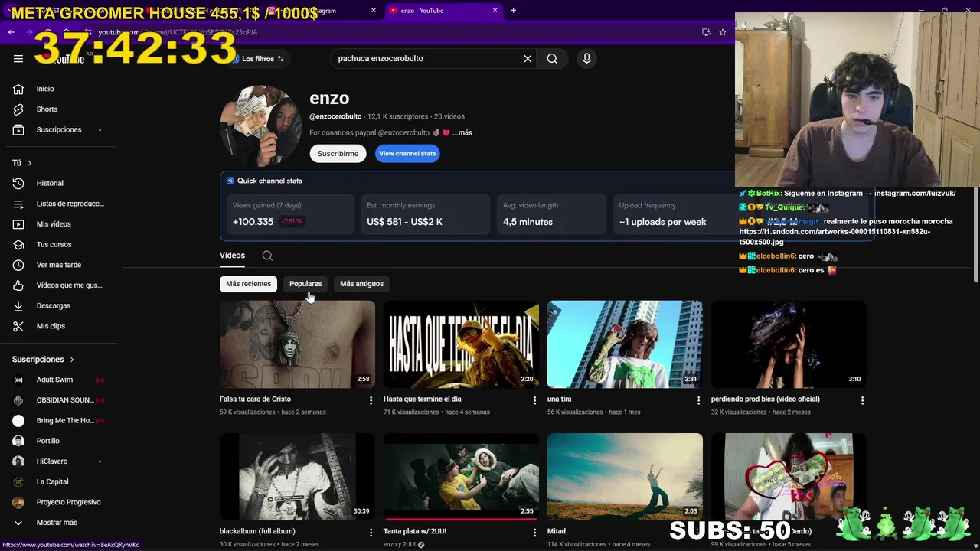This screenshot has width=980, height=551.
Task: Open options menu for perdiendo prod bles
Action: [x=862, y=400]
